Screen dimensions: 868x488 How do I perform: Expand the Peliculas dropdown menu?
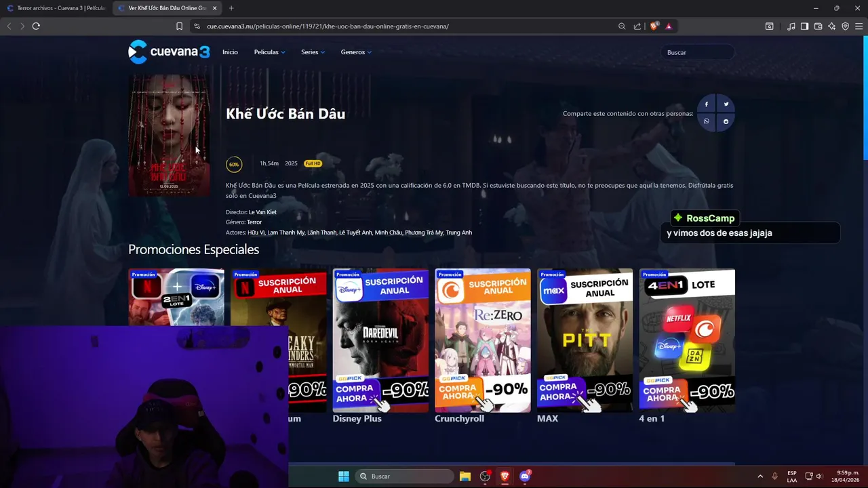coord(269,52)
